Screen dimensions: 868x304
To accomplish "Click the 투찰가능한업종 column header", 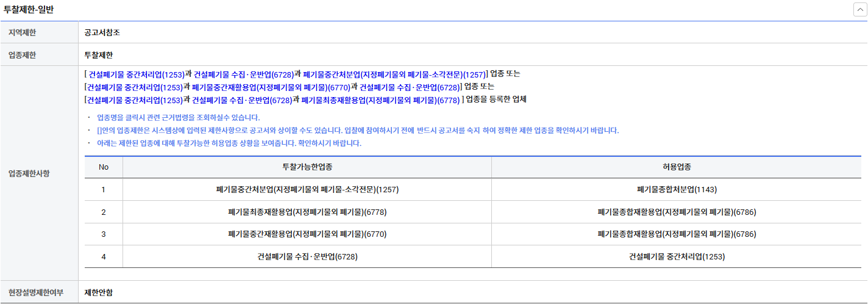I will pyautogui.click(x=307, y=167).
